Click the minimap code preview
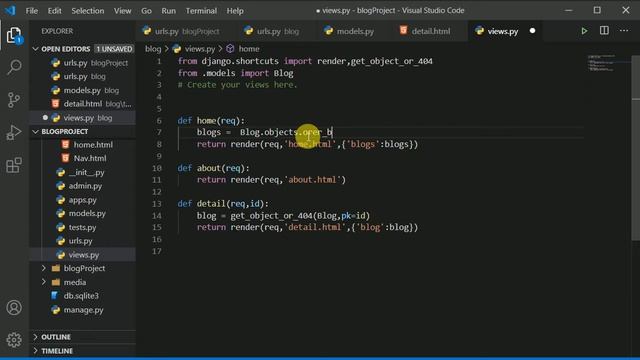640x360 pixels. click(x=602, y=63)
